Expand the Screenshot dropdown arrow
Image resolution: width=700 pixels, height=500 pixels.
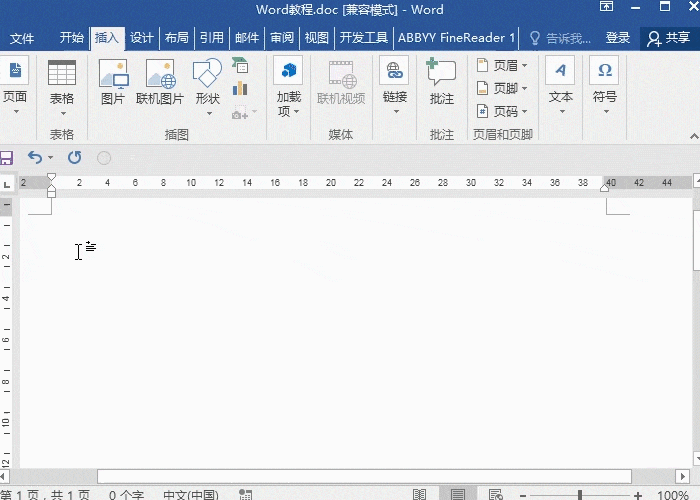pos(254,112)
